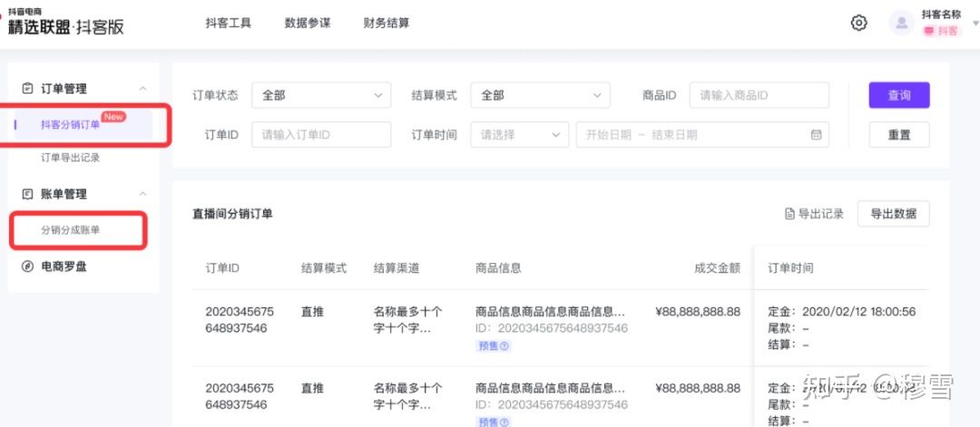Image resolution: width=980 pixels, height=427 pixels.
Task: Open the 订单状态 dropdown
Action: (x=321, y=95)
